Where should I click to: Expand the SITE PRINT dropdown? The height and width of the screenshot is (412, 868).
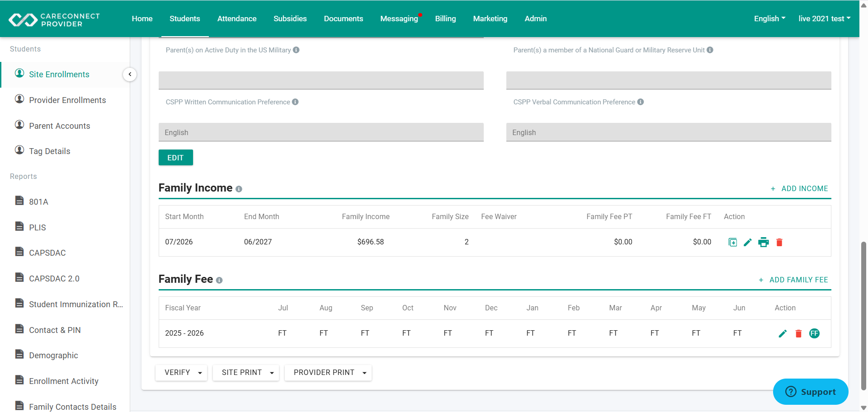[246, 373]
